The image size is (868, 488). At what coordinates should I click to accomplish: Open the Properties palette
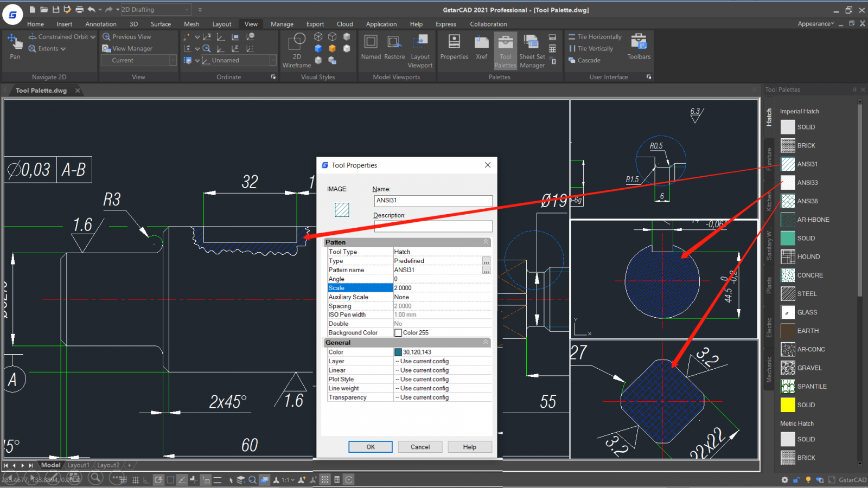454,46
